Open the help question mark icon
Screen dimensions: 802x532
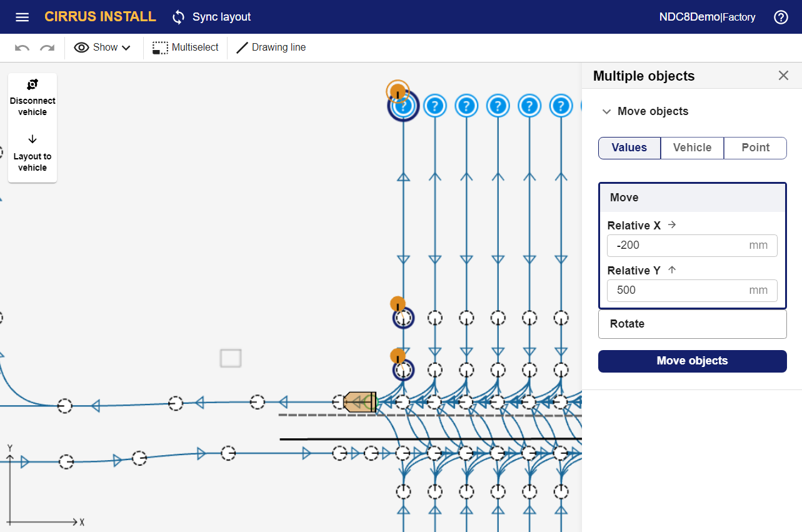(x=781, y=17)
